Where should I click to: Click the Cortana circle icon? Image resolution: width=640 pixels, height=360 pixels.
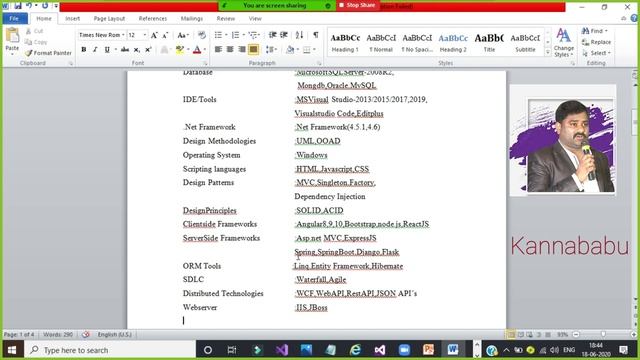(208, 350)
